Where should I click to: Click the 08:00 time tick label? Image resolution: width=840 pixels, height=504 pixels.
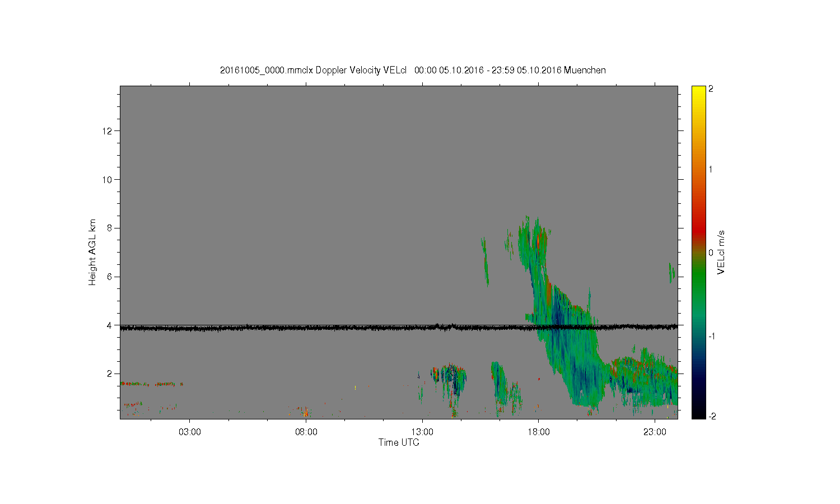(306, 432)
